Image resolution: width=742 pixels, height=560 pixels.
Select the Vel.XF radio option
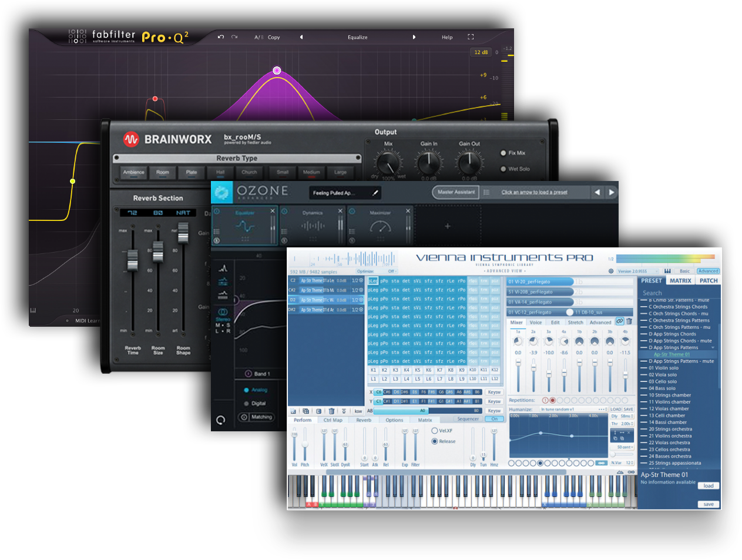(x=435, y=431)
